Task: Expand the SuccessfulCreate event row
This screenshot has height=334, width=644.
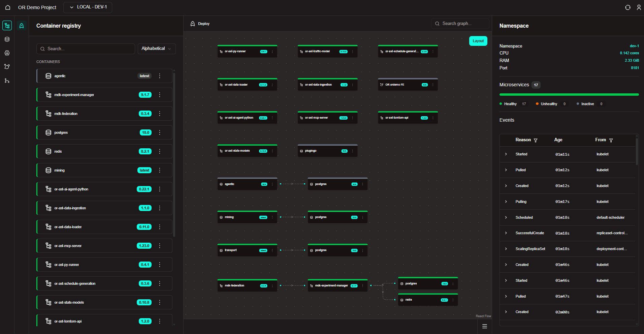Action: point(506,233)
